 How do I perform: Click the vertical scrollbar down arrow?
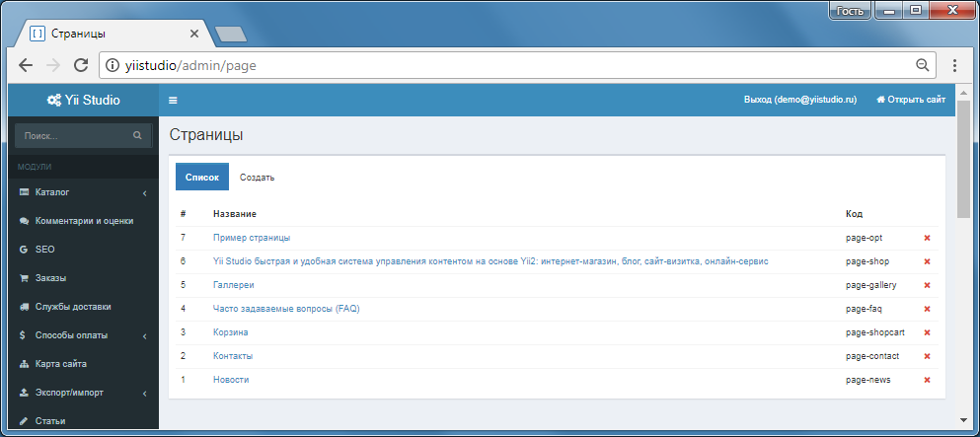click(x=964, y=419)
